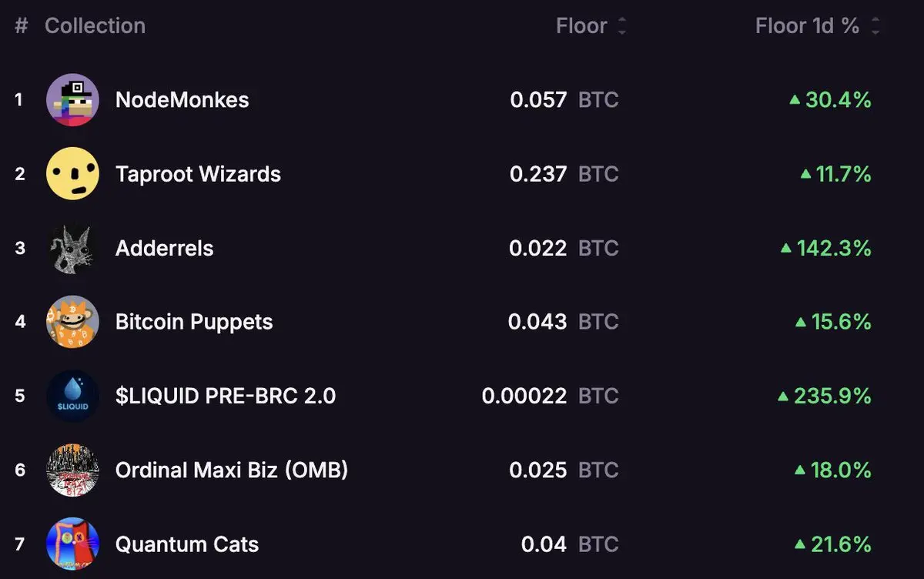924x579 pixels.
Task: Open Quantum Cats collection name
Action: tap(187, 544)
